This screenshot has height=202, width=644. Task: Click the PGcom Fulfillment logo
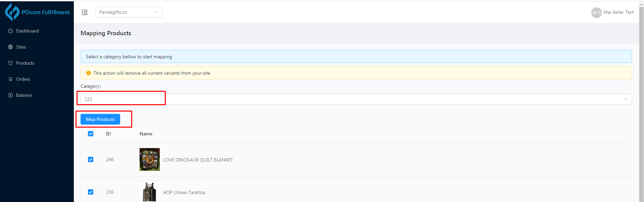click(37, 12)
